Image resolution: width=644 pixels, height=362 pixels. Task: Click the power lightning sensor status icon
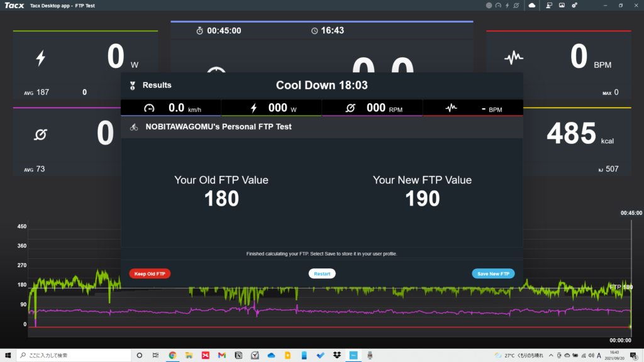tap(507, 5)
